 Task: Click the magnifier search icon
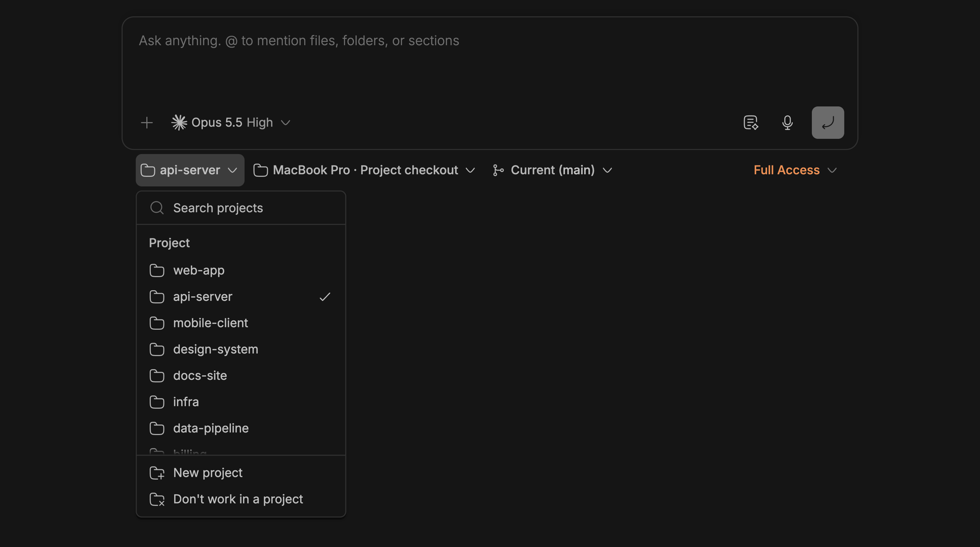pos(157,208)
